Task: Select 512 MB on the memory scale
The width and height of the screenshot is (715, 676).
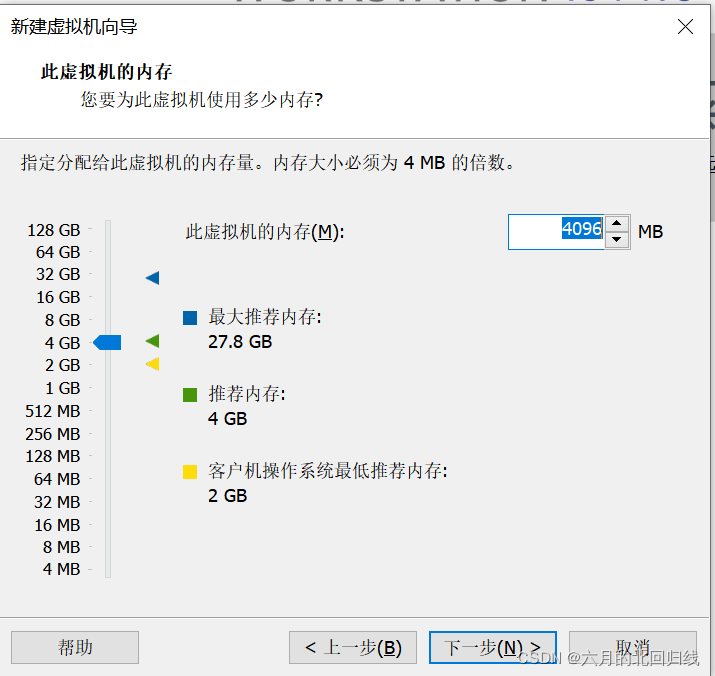Action: click(52, 411)
